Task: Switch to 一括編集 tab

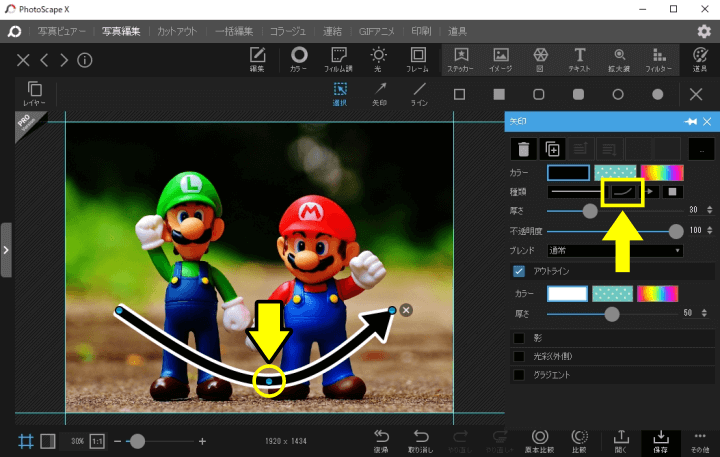Action: coord(234,31)
